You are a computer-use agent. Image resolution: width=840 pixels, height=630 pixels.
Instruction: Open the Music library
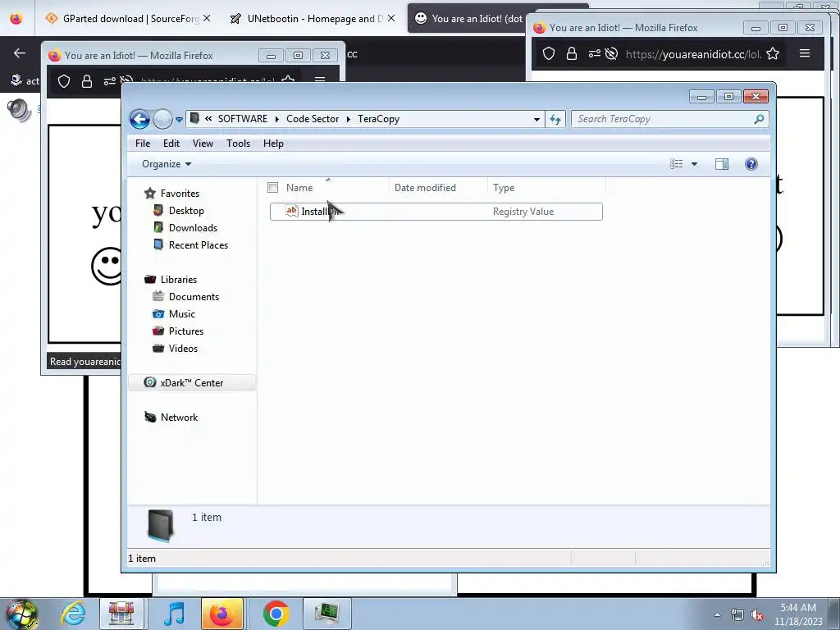(181, 314)
